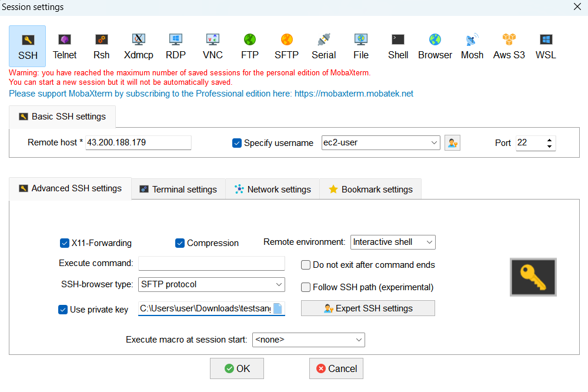Switch to Terminal settings tab
The width and height of the screenshot is (588, 392).
[178, 190]
